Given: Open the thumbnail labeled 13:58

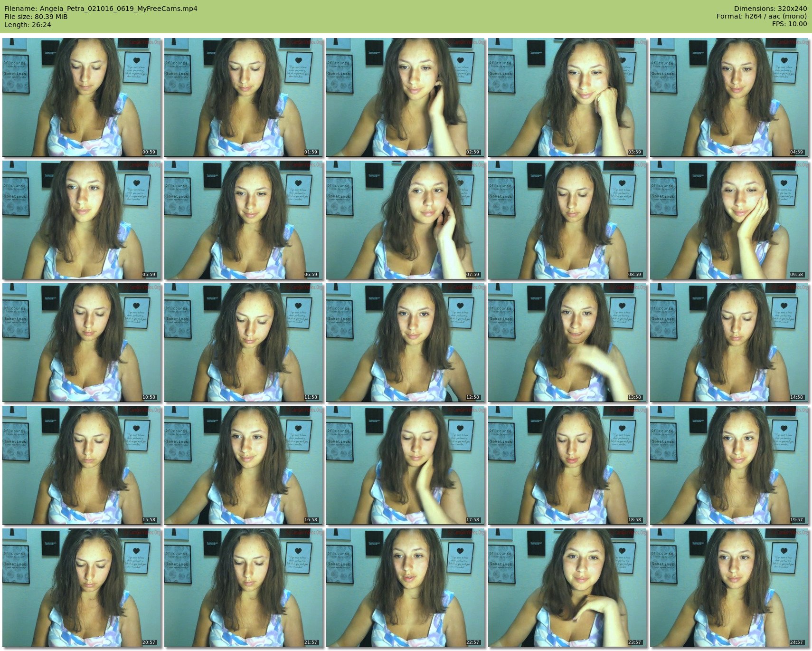Looking at the screenshot, I should [567, 343].
